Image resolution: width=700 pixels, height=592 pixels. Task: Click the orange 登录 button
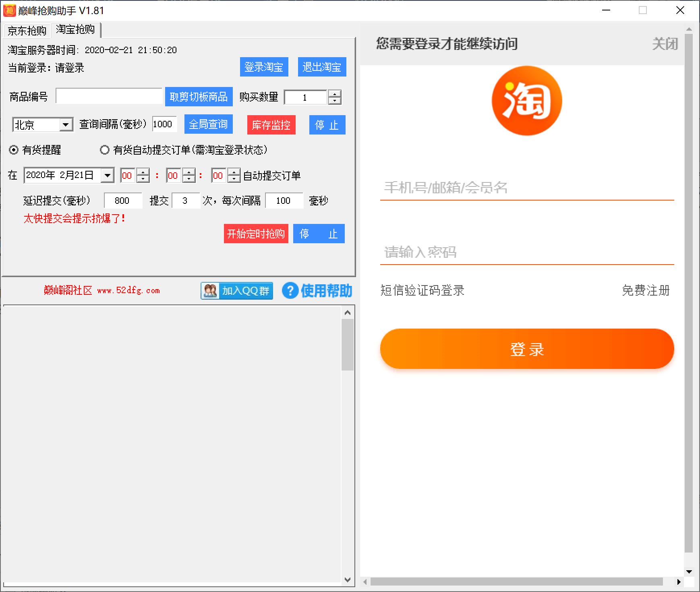click(527, 349)
